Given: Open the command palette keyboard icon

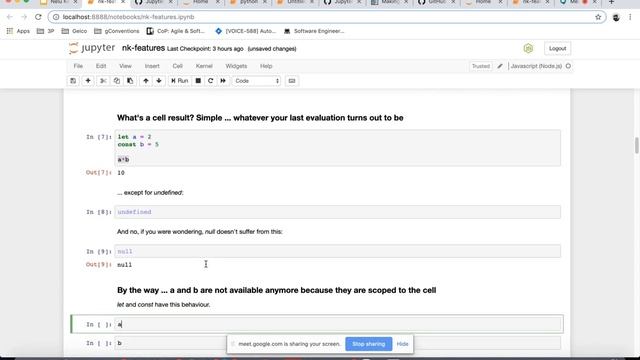Looking at the screenshot, I should [292, 81].
